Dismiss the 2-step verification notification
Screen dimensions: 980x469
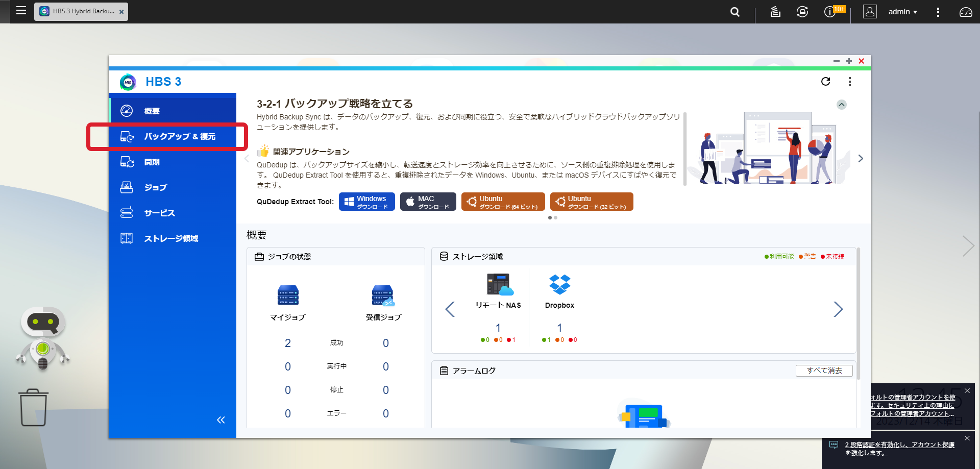coord(967,438)
